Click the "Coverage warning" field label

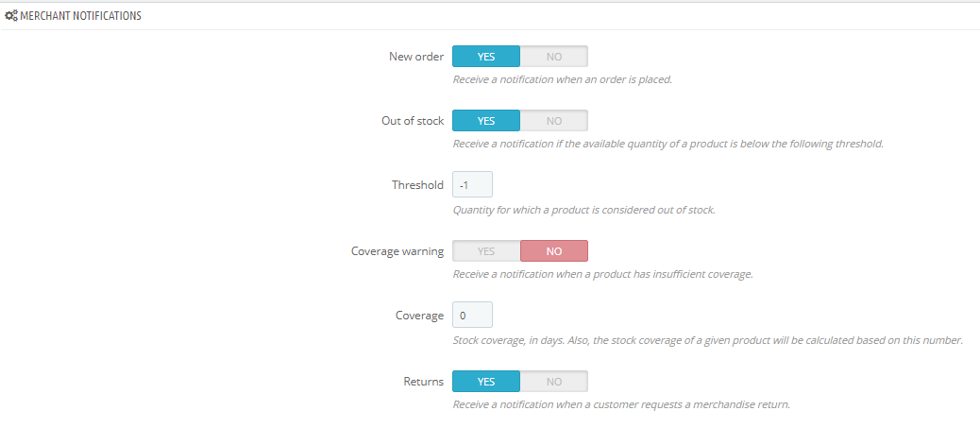point(397,251)
